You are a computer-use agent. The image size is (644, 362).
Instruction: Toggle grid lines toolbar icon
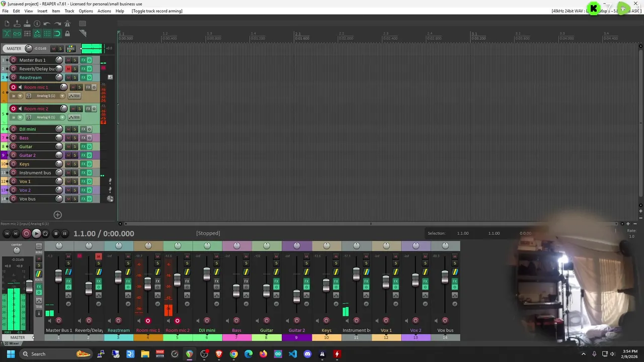(x=47, y=34)
